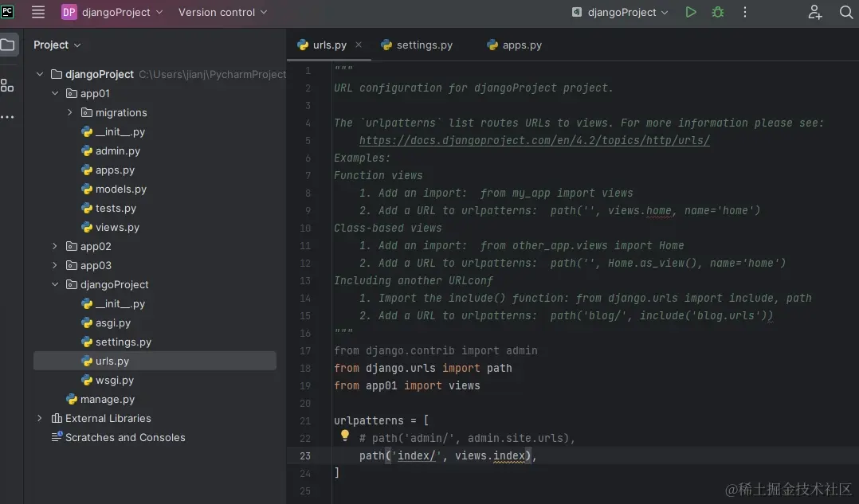
Task: Collapse the root djangoProject folder
Action: (40, 74)
